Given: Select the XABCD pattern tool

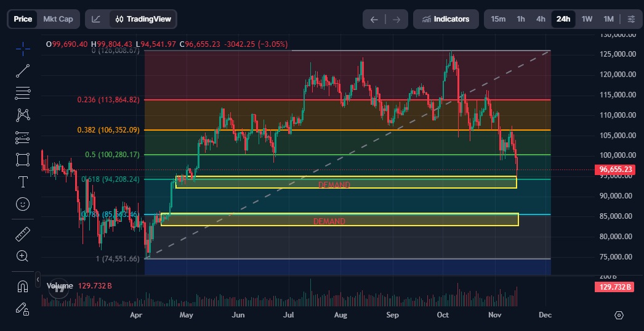Looking at the screenshot, I should pyautogui.click(x=23, y=115).
